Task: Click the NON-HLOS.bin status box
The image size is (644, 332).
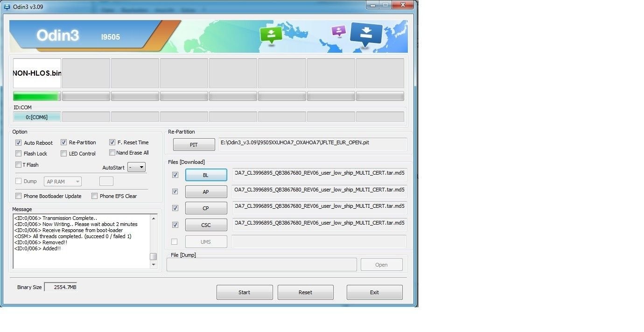Action: point(37,73)
